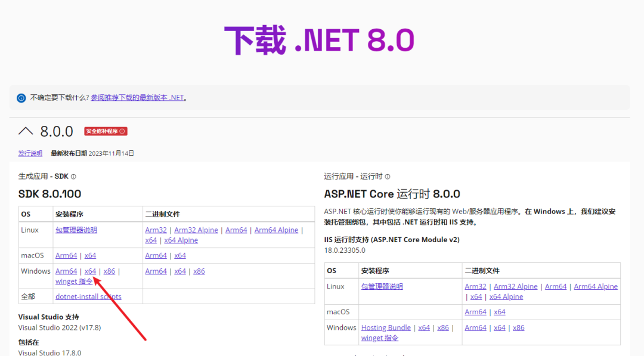Viewport: 644px width, 356px height.
Task: Download SDK Linux Arm32 Alpine binary
Action: coord(196,230)
